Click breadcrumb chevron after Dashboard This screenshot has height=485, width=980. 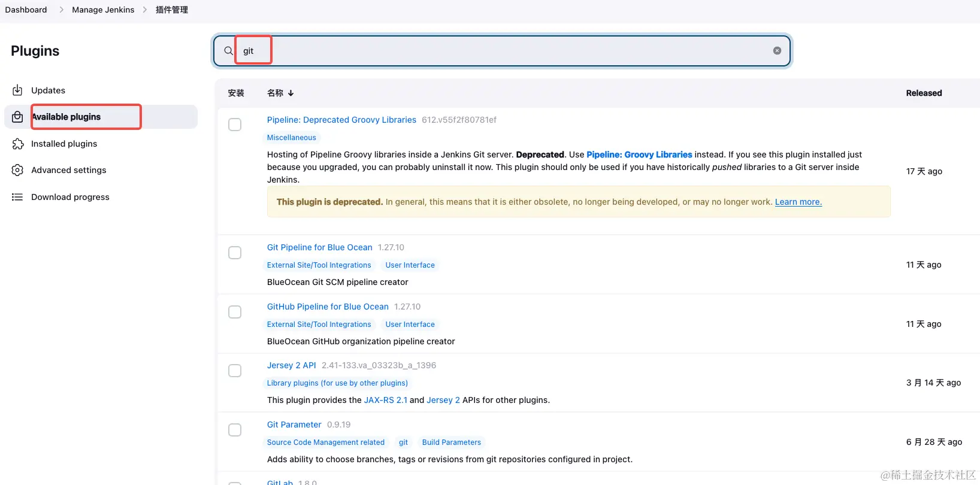coord(61,10)
